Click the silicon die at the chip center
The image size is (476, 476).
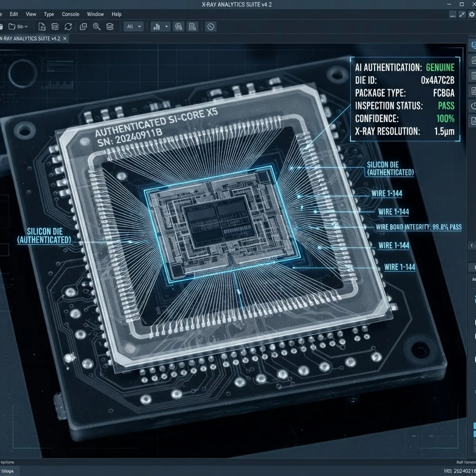click(x=221, y=225)
